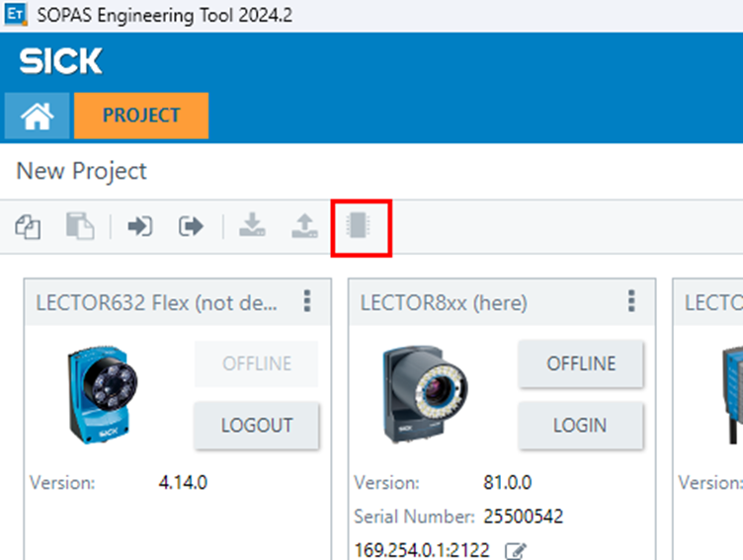Toggle the greyed OFFLINE button on LECTOR632
The width and height of the screenshot is (743, 560).
256,364
